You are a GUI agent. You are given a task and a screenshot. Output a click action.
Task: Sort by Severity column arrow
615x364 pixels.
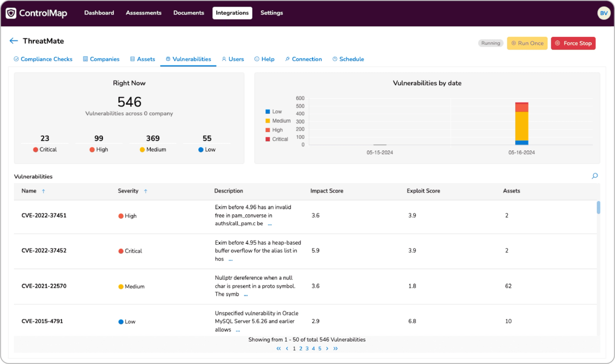pos(146,191)
